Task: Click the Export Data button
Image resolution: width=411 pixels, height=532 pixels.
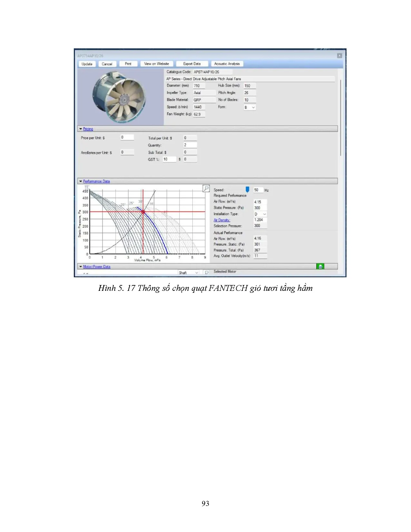Action: [x=192, y=64]
